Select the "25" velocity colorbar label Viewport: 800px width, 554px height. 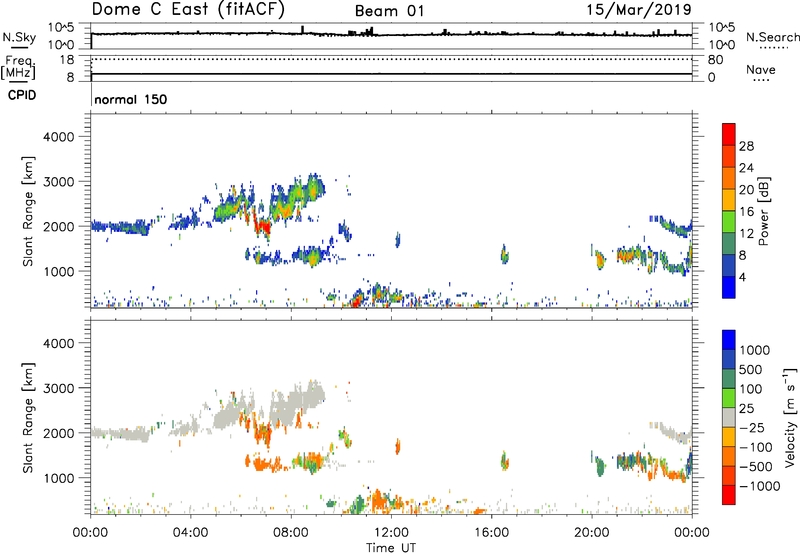pyautogui.click(x=746, y=409)
